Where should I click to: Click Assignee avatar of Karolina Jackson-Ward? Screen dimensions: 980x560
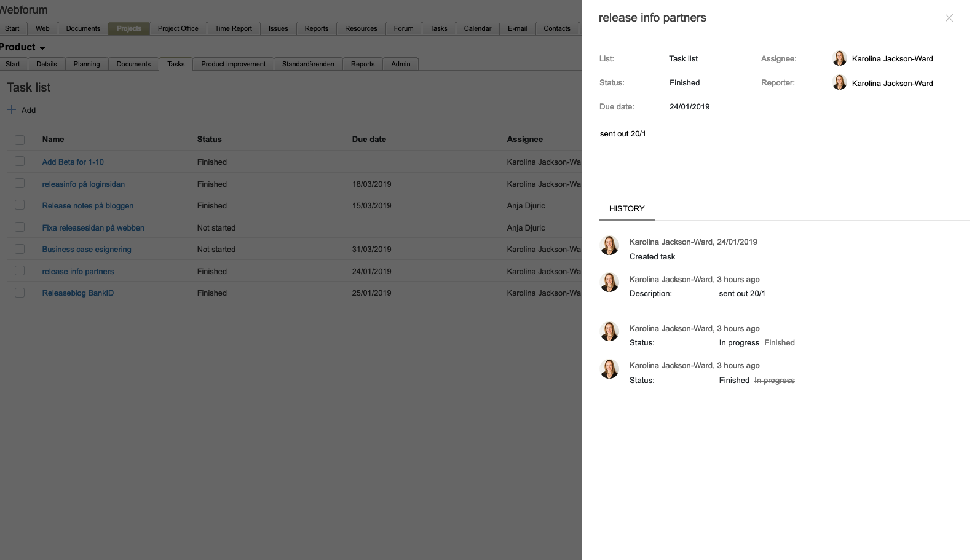pos(839,58)
